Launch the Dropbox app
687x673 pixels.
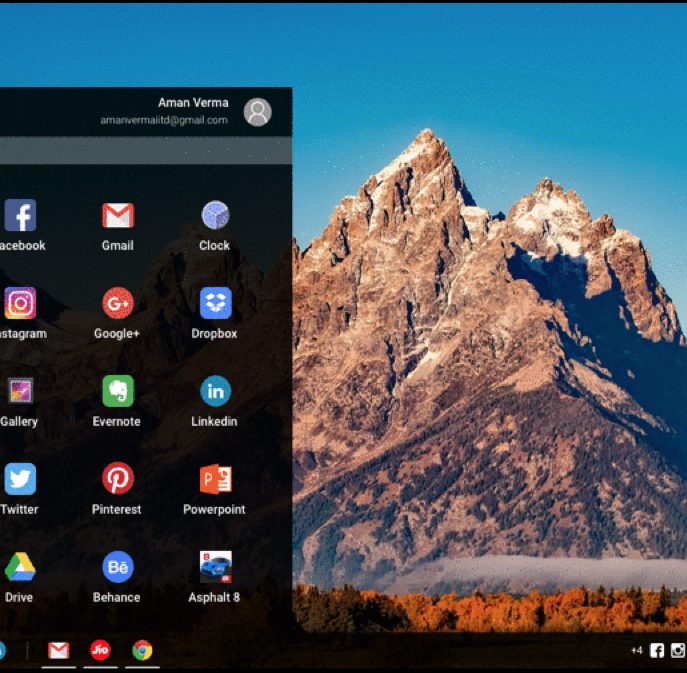pyautogui.click(x=215, y=303)
